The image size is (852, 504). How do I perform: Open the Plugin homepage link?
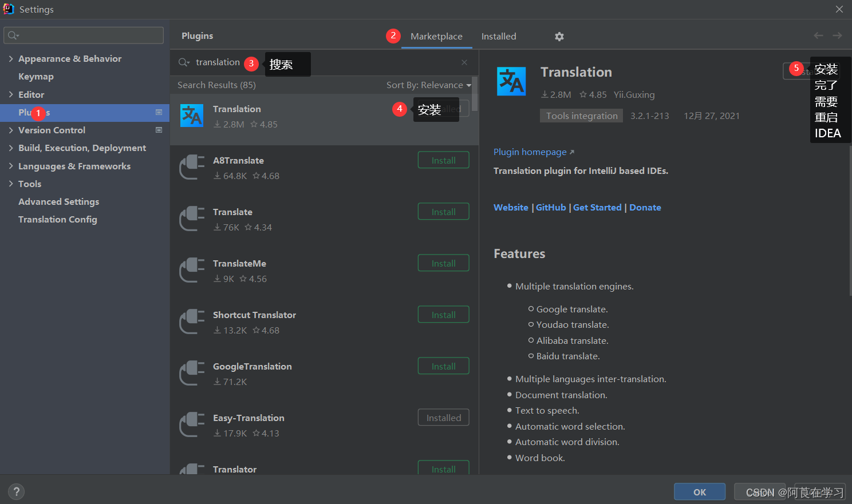(x=534, y=152)
